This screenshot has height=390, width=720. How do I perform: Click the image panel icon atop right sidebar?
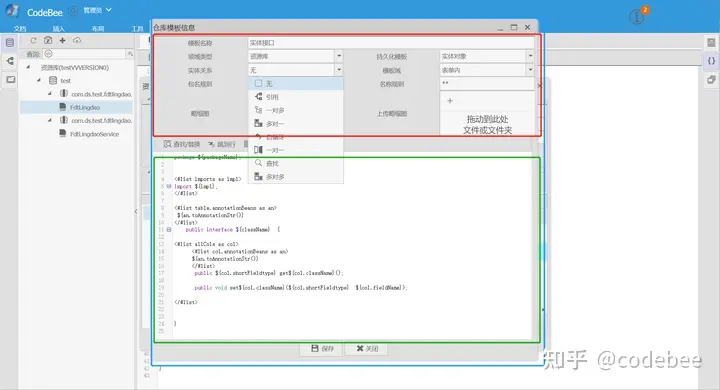(x=711, y=43)
